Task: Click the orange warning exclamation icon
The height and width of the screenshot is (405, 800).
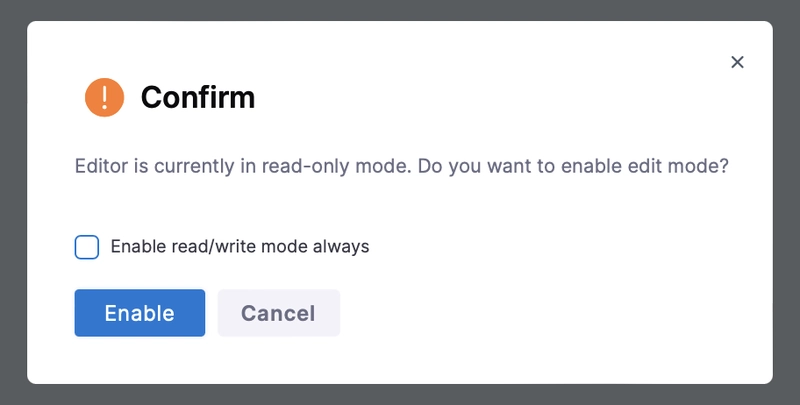Action: pyautogui.click(x=105, y=97)
